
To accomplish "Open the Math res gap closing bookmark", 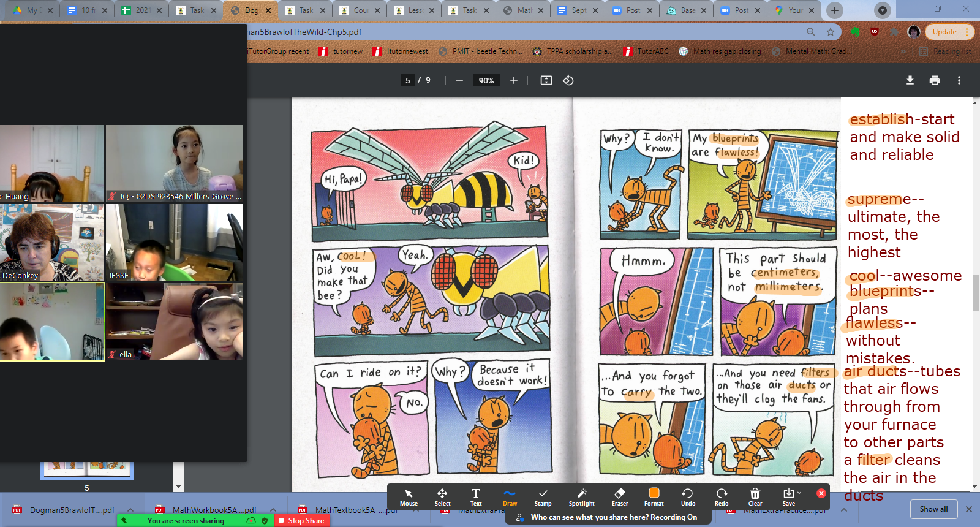I will [x=720, y=51].
